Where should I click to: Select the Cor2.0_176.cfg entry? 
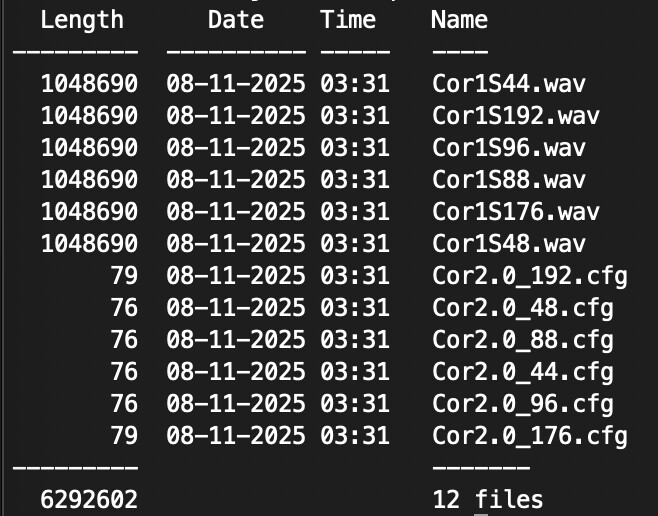[x=529, y=436]
